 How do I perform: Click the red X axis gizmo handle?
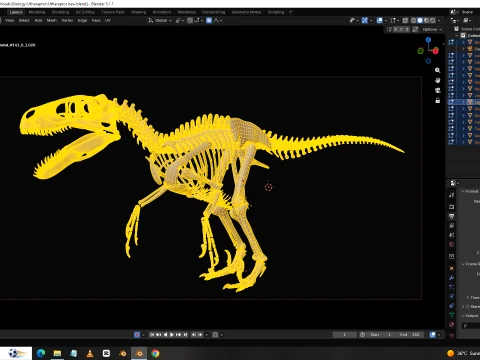(435, 51)
